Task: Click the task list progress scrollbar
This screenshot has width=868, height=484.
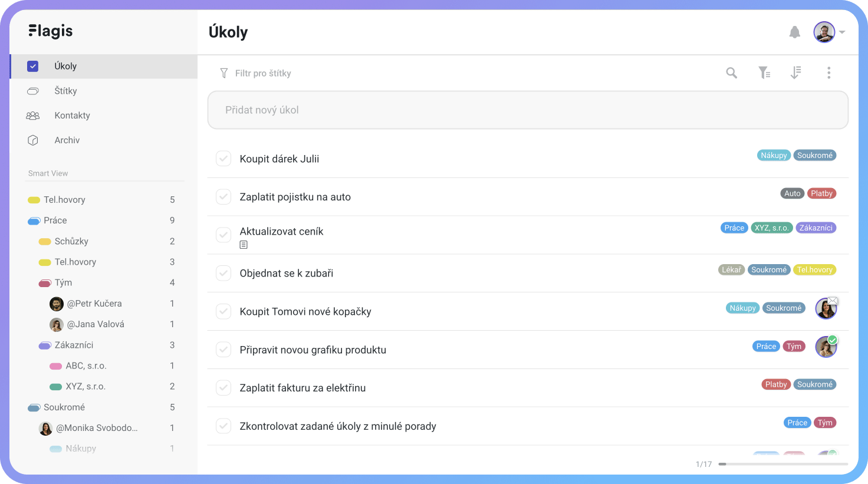Action: [783, 464]
